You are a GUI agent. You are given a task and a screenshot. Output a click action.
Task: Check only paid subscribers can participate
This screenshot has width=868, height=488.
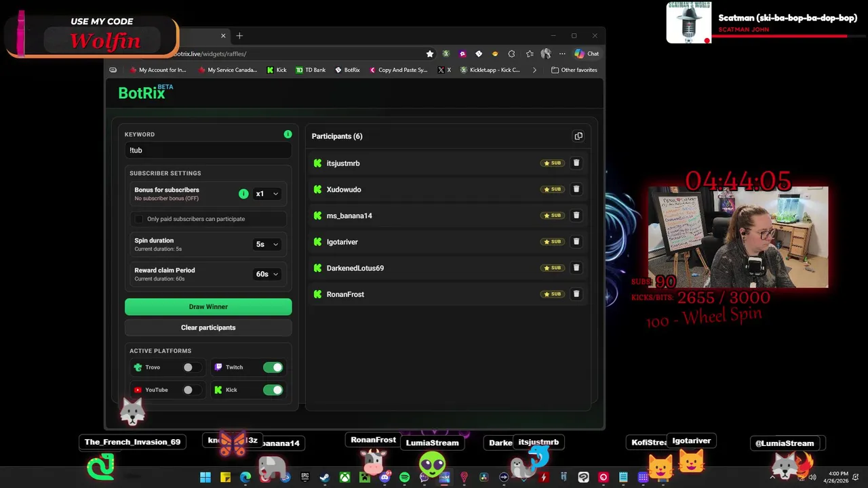click(139, 219)
